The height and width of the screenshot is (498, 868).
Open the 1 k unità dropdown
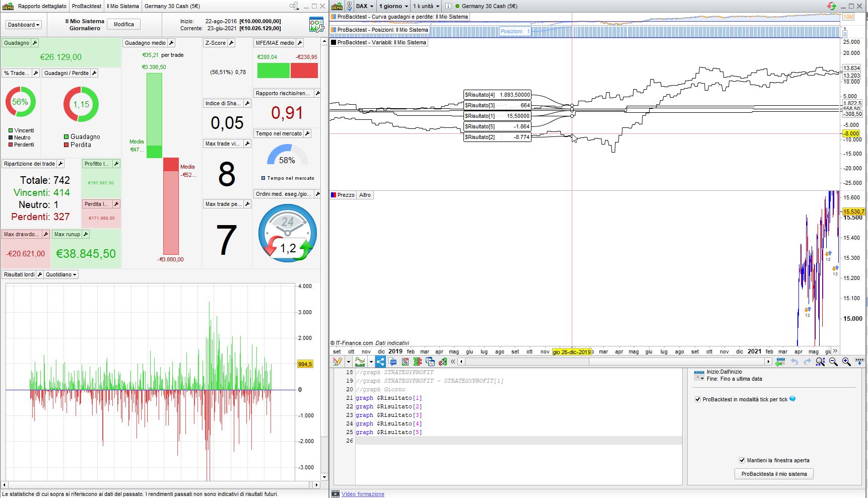point(426,6)
